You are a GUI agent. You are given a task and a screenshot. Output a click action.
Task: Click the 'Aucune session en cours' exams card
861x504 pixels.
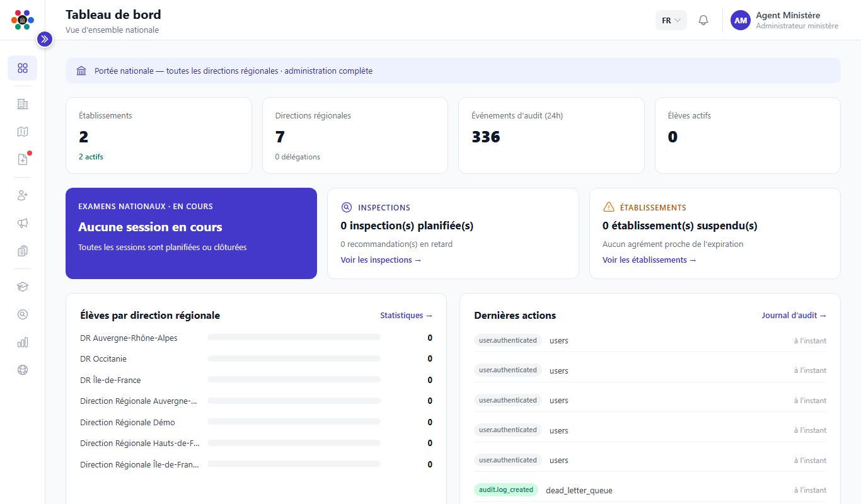191,233
